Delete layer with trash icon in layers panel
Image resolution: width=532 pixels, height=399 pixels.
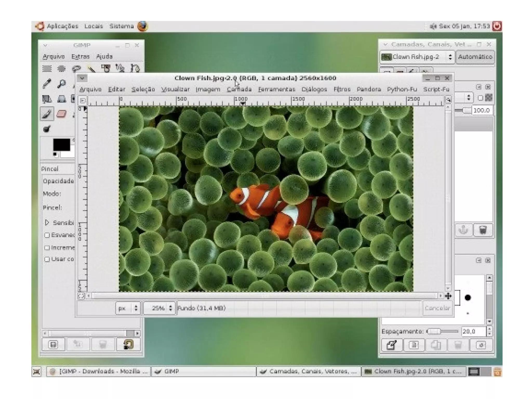[x=482, y=230]
